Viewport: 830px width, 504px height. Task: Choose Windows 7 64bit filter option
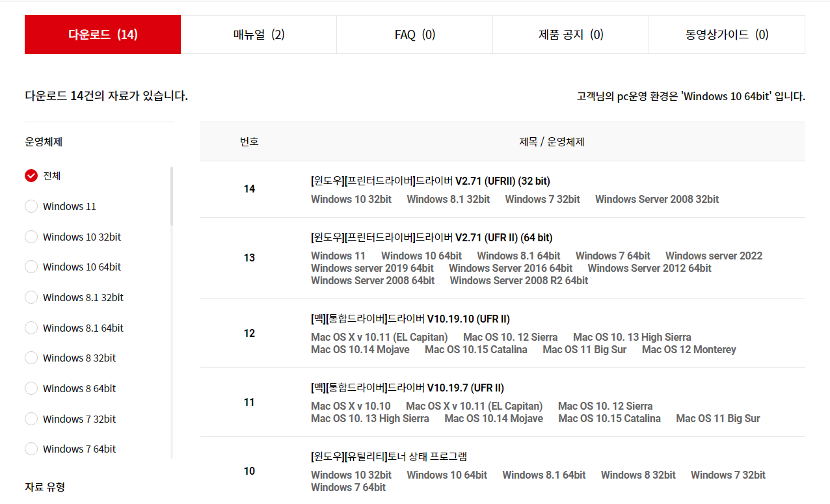click(31, 449)
